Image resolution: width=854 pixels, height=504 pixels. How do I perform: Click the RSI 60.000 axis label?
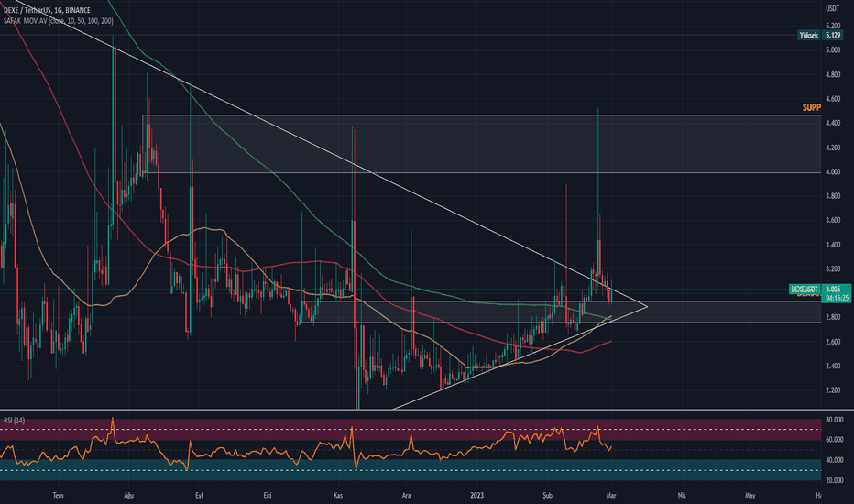click(834, 440)
